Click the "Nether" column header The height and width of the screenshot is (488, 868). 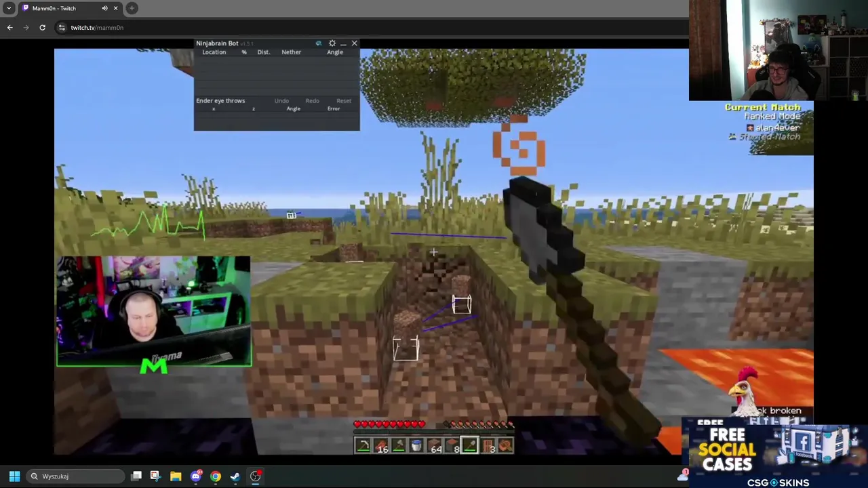click(291, 52)
